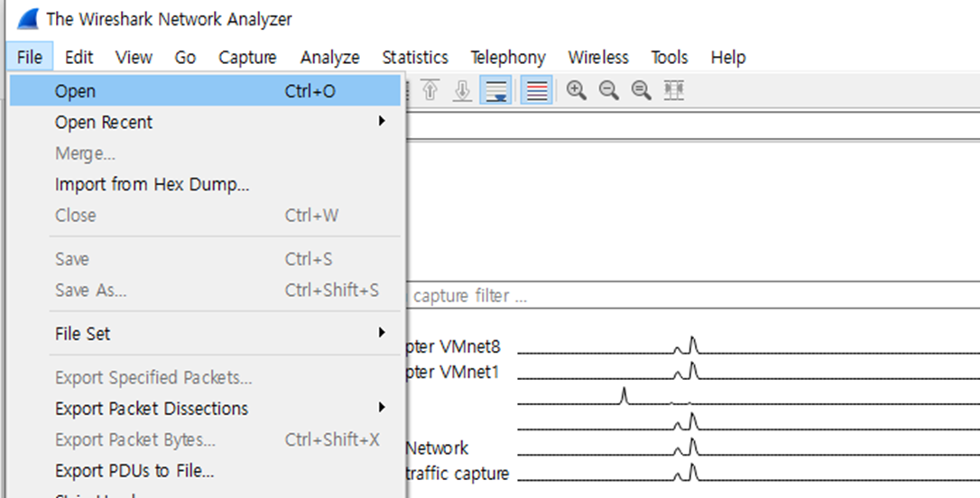Click the VMnet1 traffic sparkline graph

(749, 371)
